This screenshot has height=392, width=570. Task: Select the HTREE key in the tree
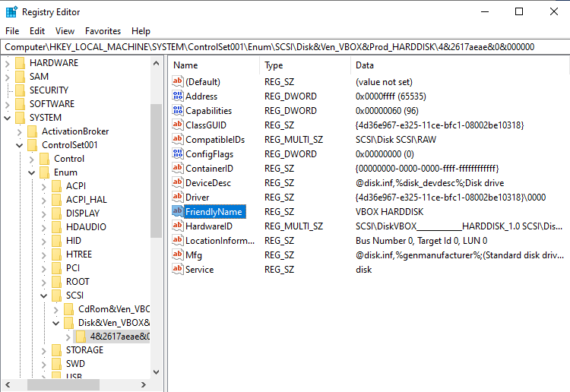79,254
